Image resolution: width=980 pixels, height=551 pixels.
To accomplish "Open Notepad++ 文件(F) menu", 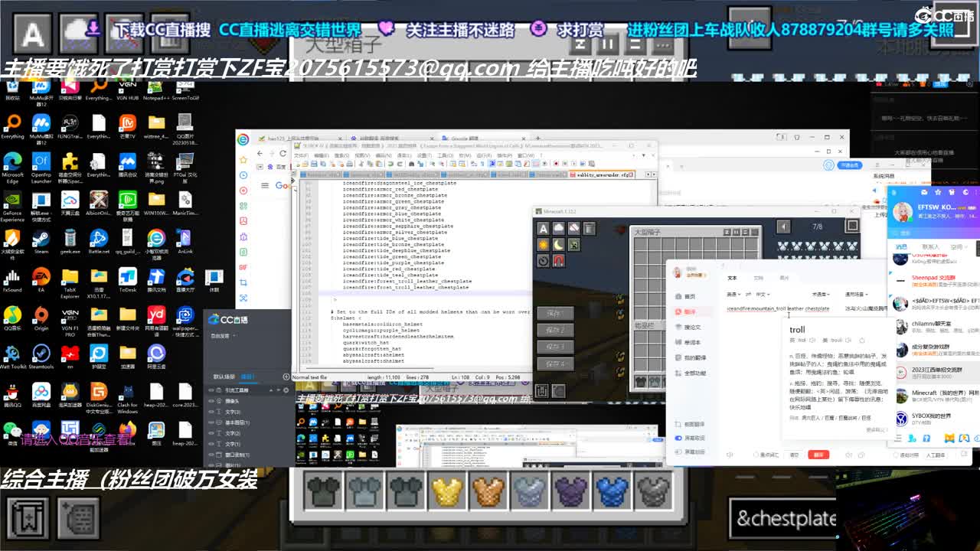I will (x=302, y=155).
